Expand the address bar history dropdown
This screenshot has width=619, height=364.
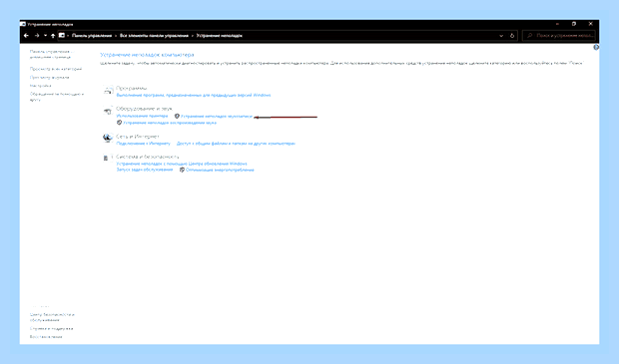(501, 36)
